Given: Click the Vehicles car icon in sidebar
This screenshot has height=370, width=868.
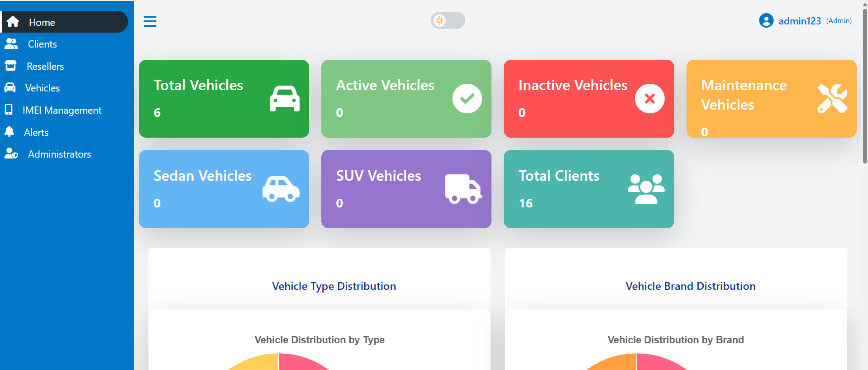Looking at the screenshot, I should [x=10, y=87].
